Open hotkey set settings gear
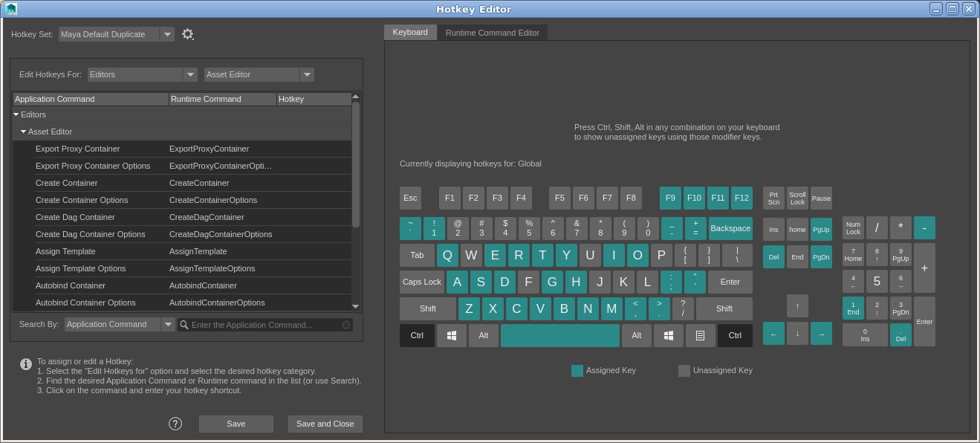Viewport: 980px width, 443px height. [x=187, y=34]
